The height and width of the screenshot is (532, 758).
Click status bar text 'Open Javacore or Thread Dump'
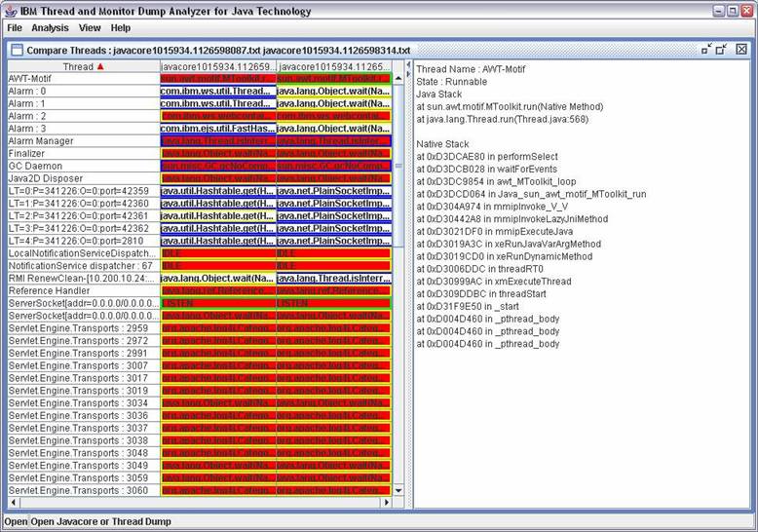[100, 522]
